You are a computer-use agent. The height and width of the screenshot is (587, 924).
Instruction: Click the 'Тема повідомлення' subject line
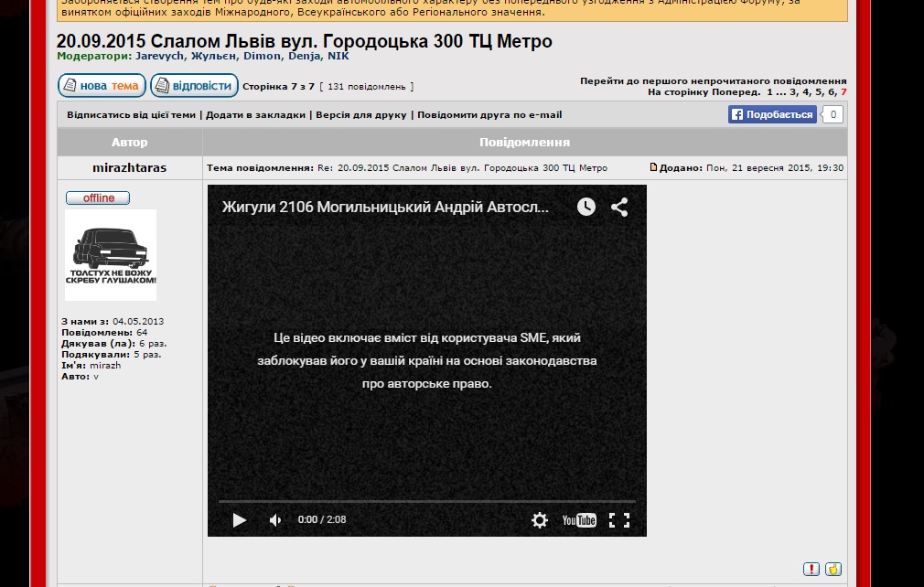click(407, 168)
